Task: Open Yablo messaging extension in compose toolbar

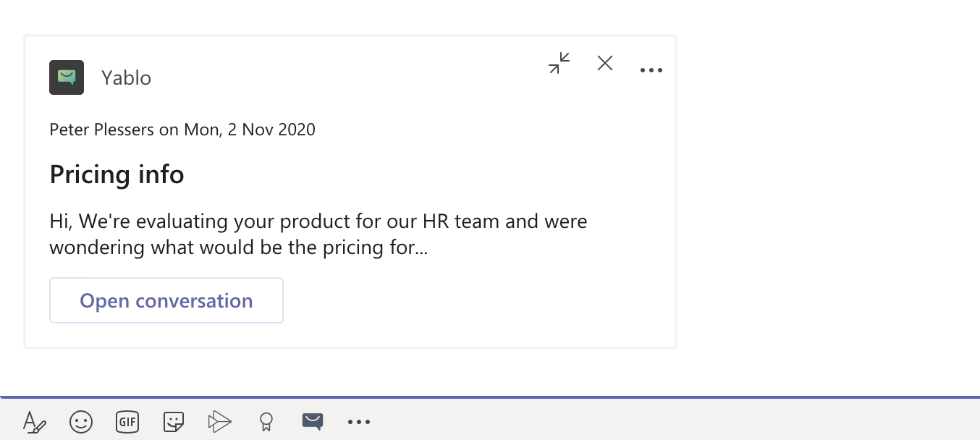Action: click(313, 421)
